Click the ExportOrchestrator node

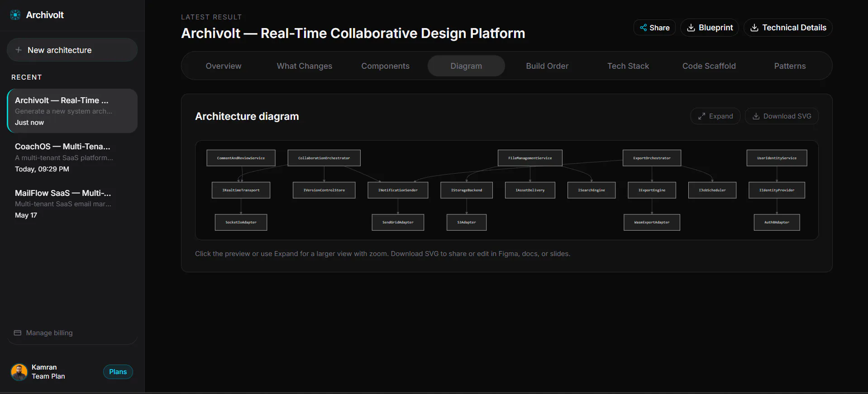(x=652, y=158)
